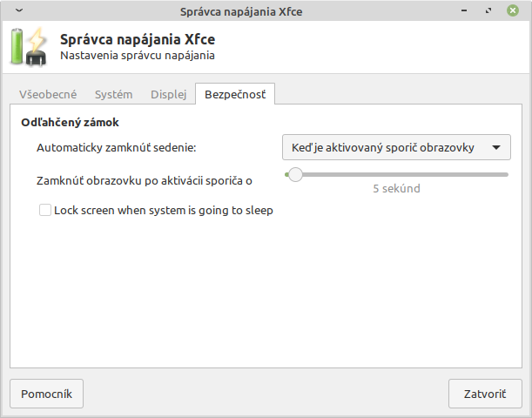Select the Bezpečnosť tab

tap(235, 94)
